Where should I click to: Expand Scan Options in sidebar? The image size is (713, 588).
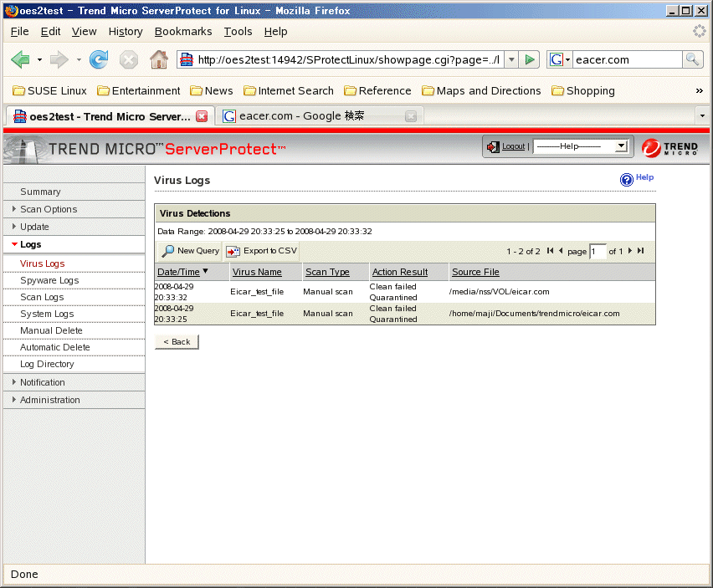pos(49,209)
